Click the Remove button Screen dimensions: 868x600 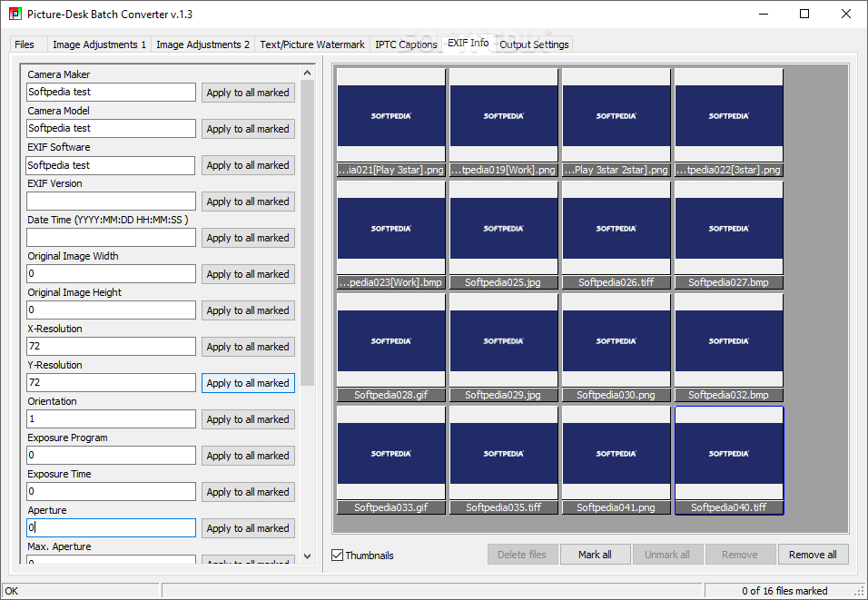(x=740, y=555)
